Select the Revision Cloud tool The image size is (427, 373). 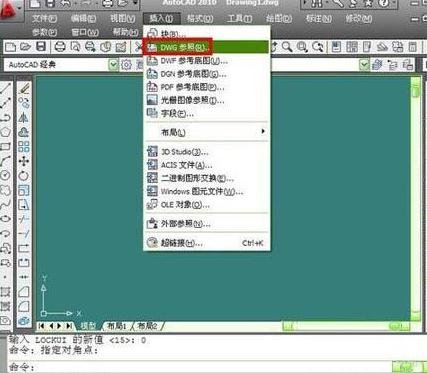coord(5,190)
